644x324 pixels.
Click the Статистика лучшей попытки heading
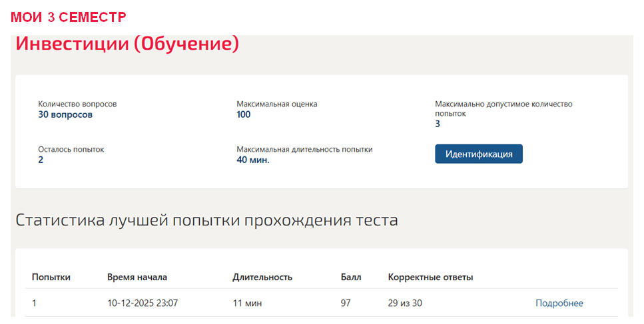(206, 220)
